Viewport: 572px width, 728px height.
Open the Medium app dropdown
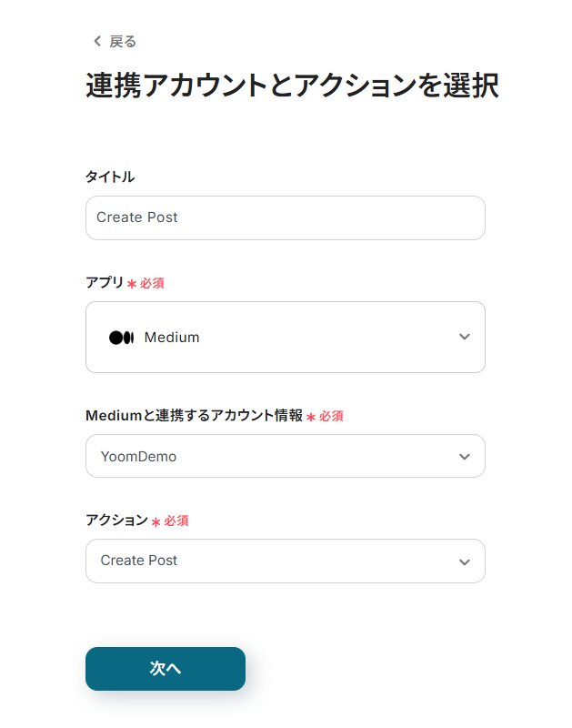[x=285, y=337]
